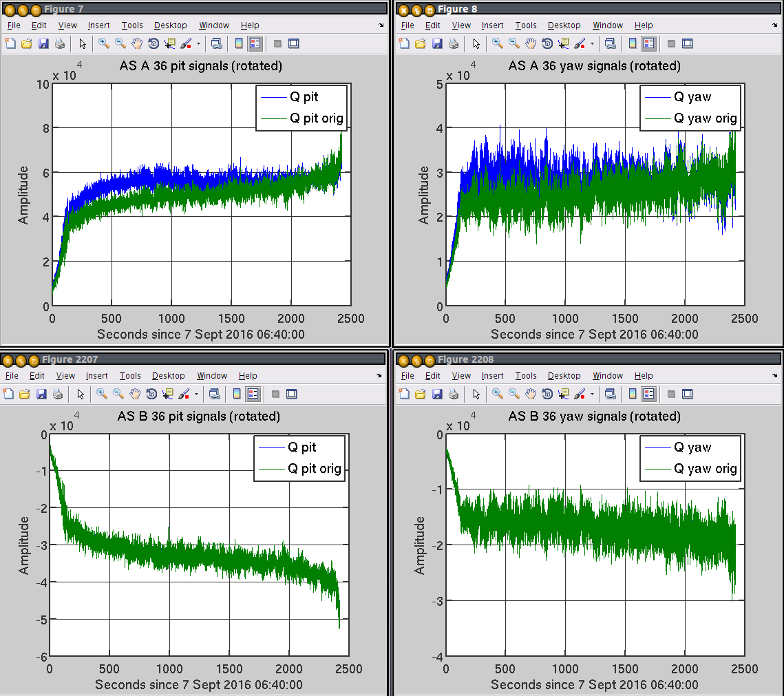Open brush color dropdown arrow in Figure 2207
Image resolution: width=784 pixels, height=696 pixels.
[x=196, y=394]
